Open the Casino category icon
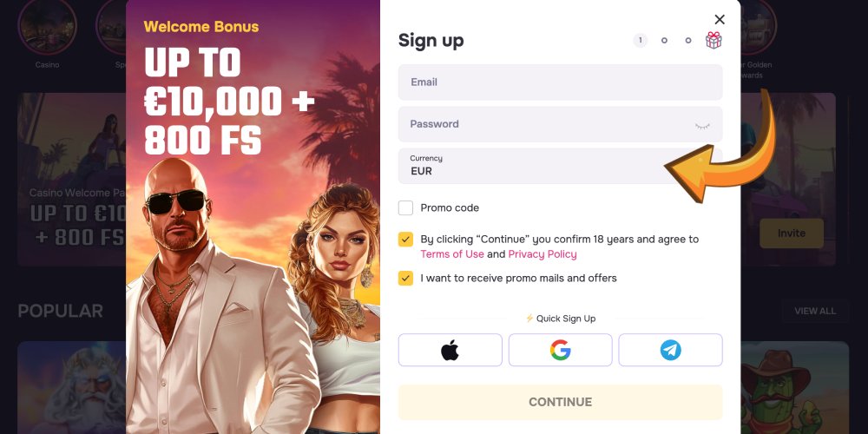The height and width of the screenshot is (434, 868). tap(47, 26)
